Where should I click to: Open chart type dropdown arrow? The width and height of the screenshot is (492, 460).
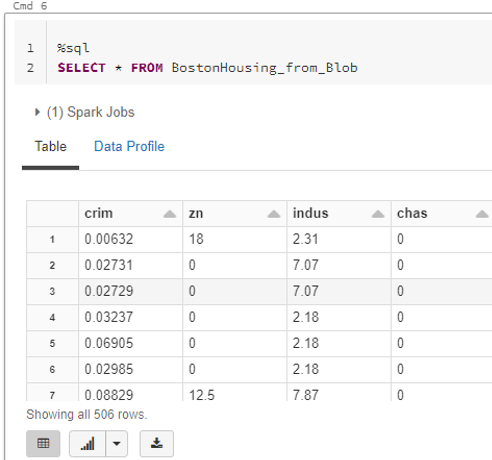click(x=117, y=443)
